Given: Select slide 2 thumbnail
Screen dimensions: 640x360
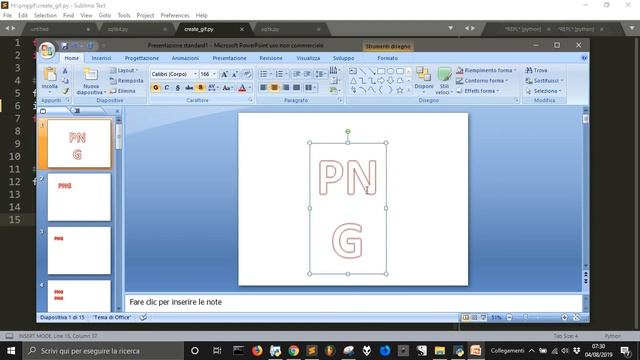Looking at the screenshot, I should (x=79, y=197).
